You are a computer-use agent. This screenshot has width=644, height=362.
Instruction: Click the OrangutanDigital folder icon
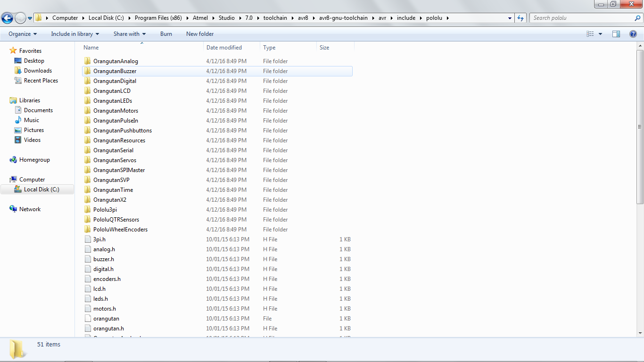[x=87, y=81]
